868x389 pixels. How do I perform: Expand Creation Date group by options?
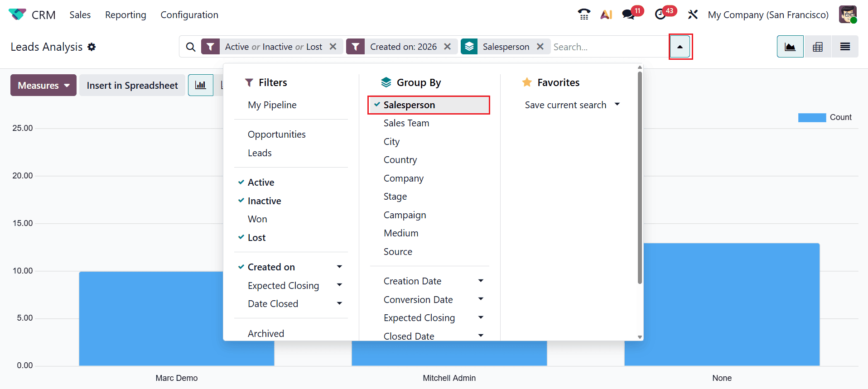(x=481, y=281)
